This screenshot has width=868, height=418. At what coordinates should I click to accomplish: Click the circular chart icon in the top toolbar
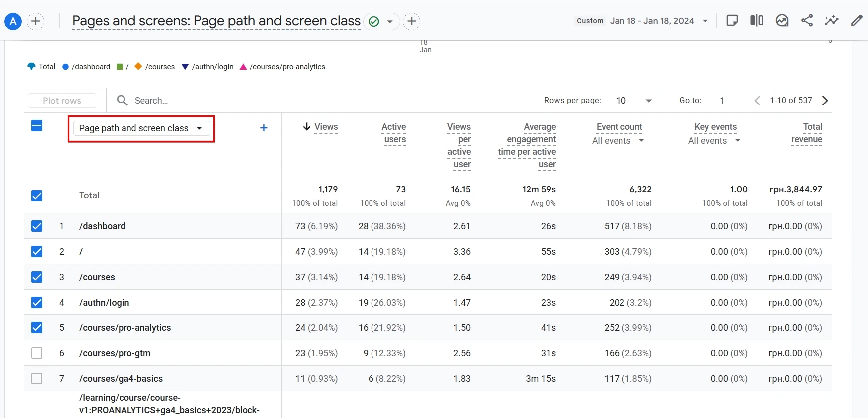tap(782, 21)
